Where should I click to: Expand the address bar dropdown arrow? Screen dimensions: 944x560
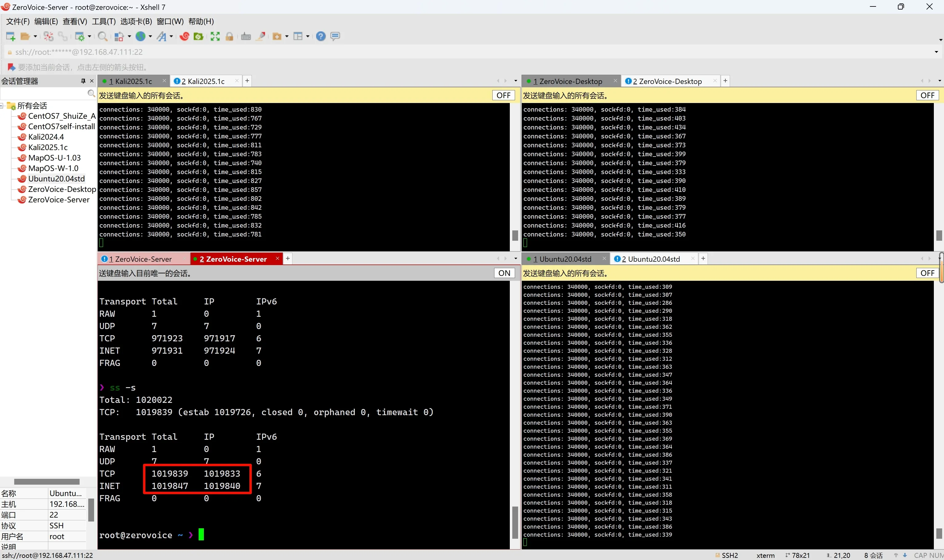point(936,52)
